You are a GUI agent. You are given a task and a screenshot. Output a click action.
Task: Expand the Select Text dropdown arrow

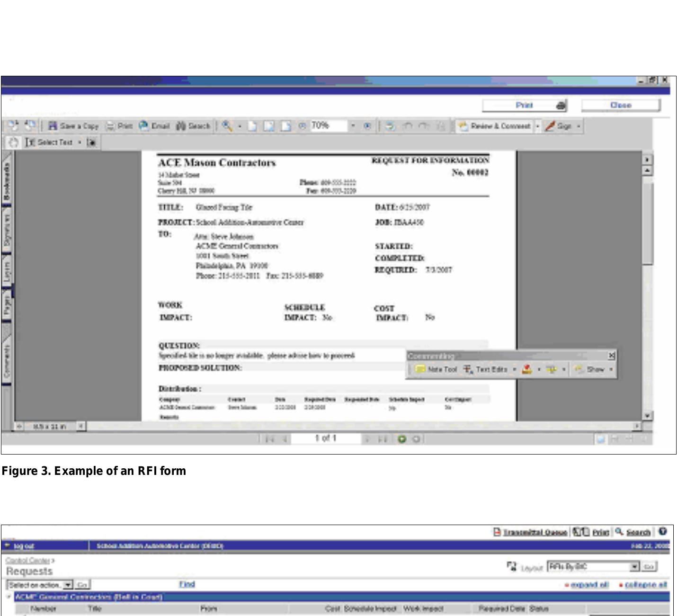(80, 142)
